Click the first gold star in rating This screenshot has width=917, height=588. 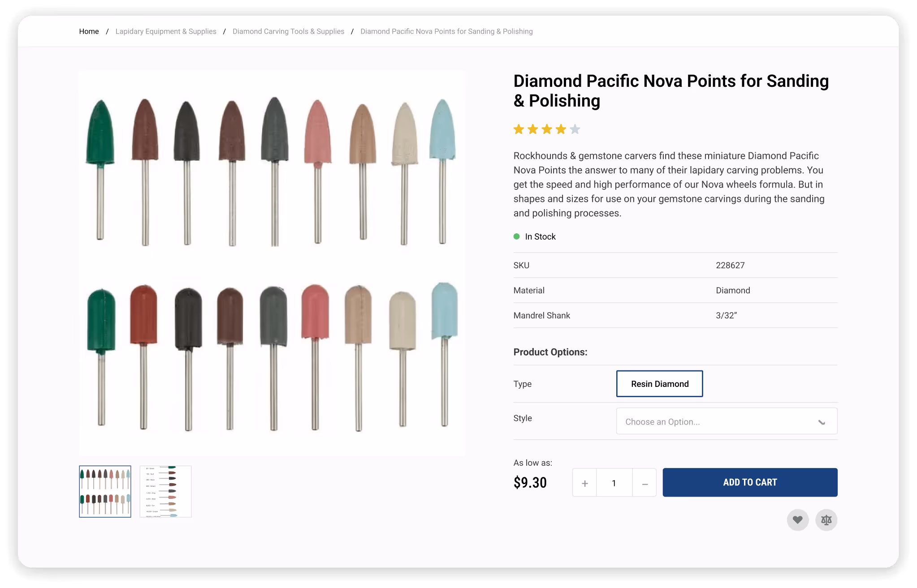coord(518,129)
